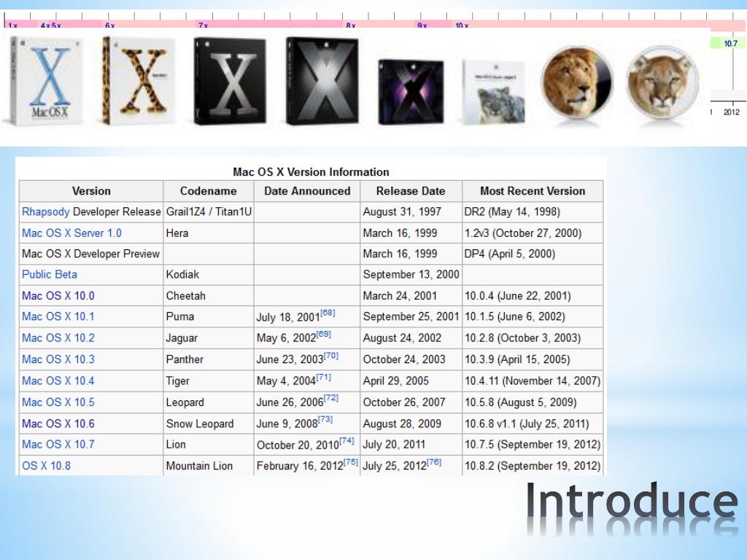Screen dimensions: 747x560
Task: Click the 7.x timeline segment label
Action: (203, 26)
